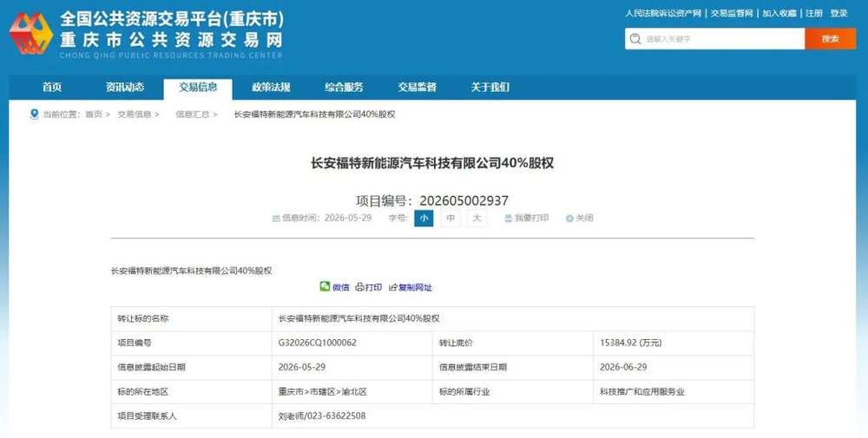
Task: Click the 关闭 text link
Action: click(x=584, y=219)
